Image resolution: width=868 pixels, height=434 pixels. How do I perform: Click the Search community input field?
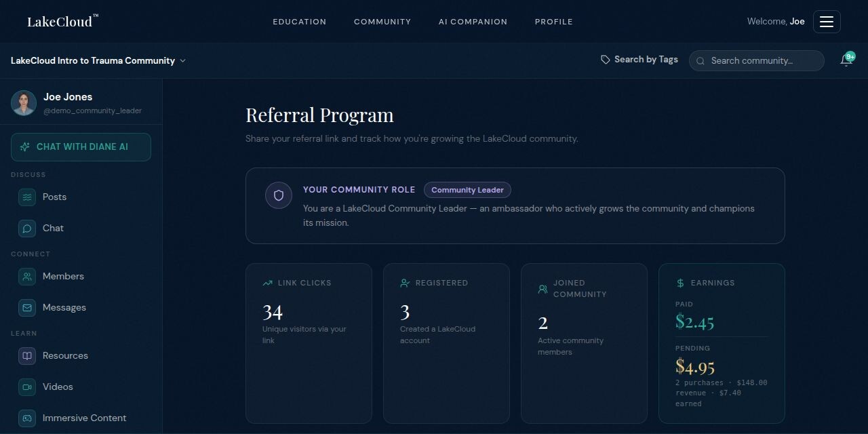pyautogui.click(x=757, y=61)
